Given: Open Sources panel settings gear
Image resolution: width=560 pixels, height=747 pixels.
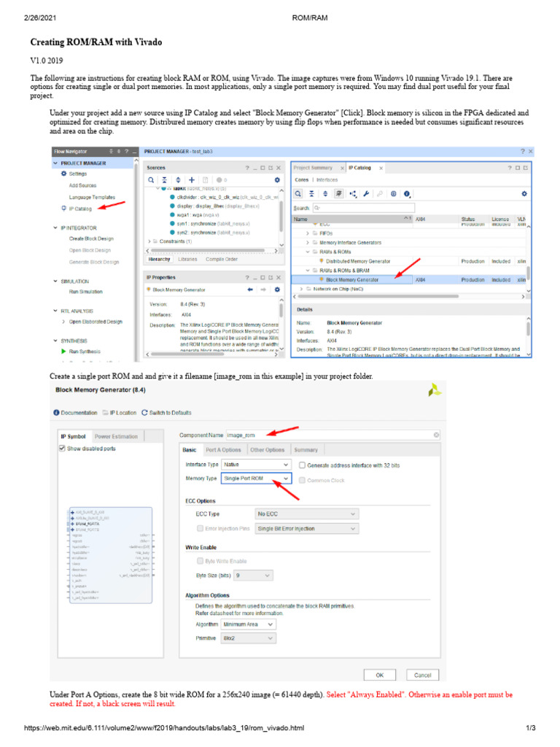Looking at the screenshot, I should [x=277, y=180].
